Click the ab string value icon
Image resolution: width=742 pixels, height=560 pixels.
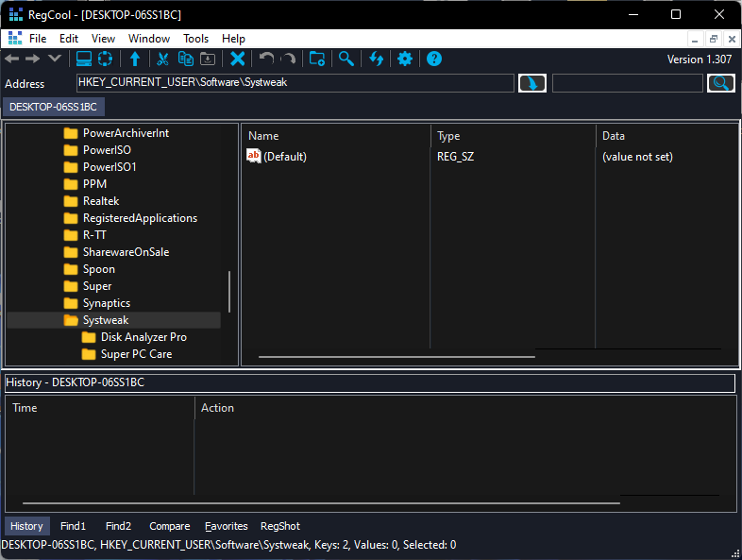[254, 156]
